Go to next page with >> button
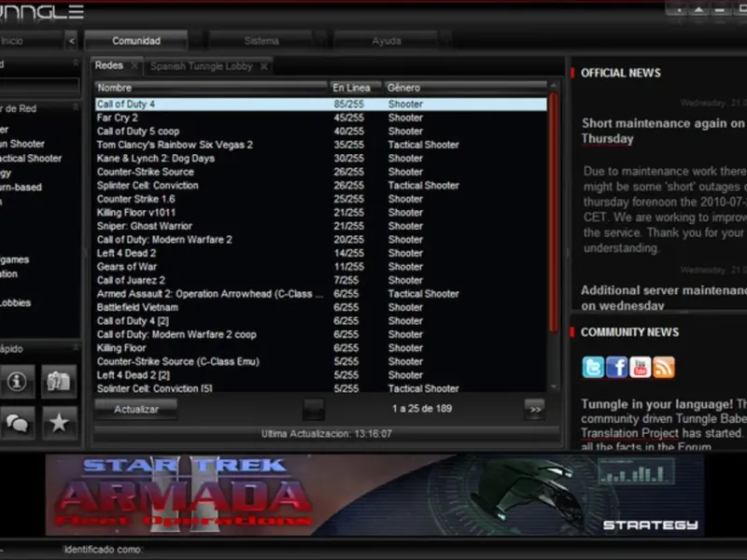This screenshot has width=747, height=560. pyautogui.click(x=535, y=409)
